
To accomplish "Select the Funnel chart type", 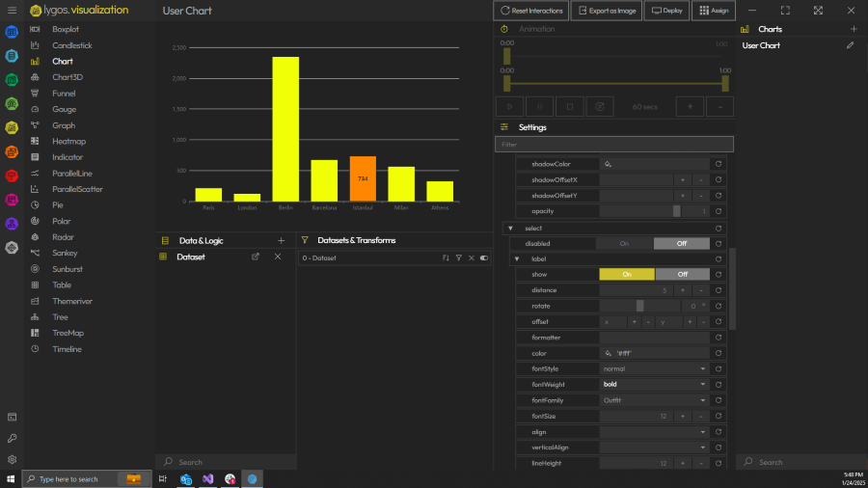I will (64, 94).
